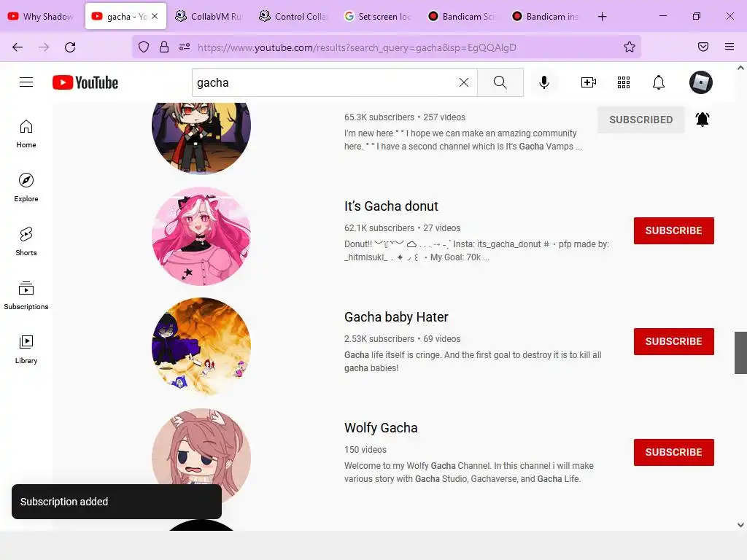Image resolution: width=747 pixels, height=560 pixels.
Task: Go forward in browser
Action: (x=44, y=47)
